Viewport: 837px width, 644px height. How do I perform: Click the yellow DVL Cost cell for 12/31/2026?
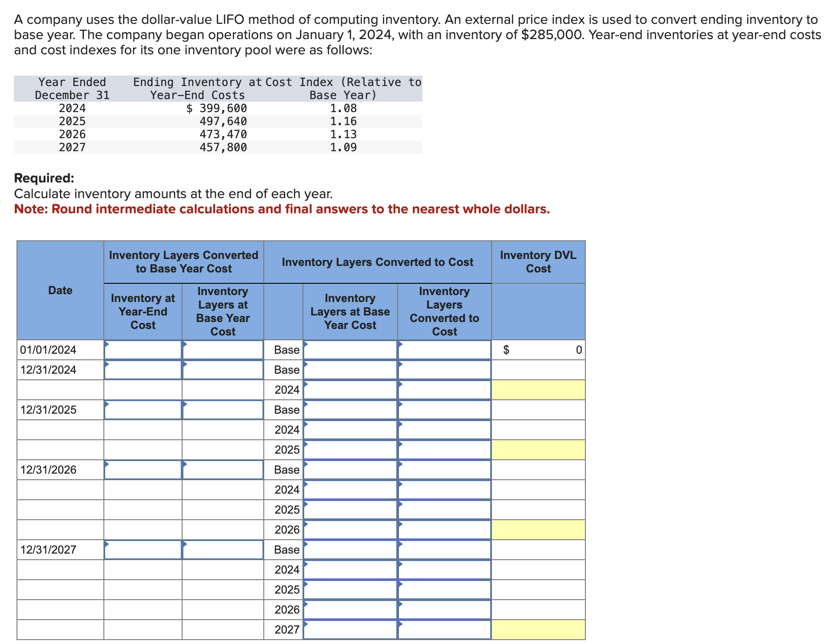coord(538,530)
